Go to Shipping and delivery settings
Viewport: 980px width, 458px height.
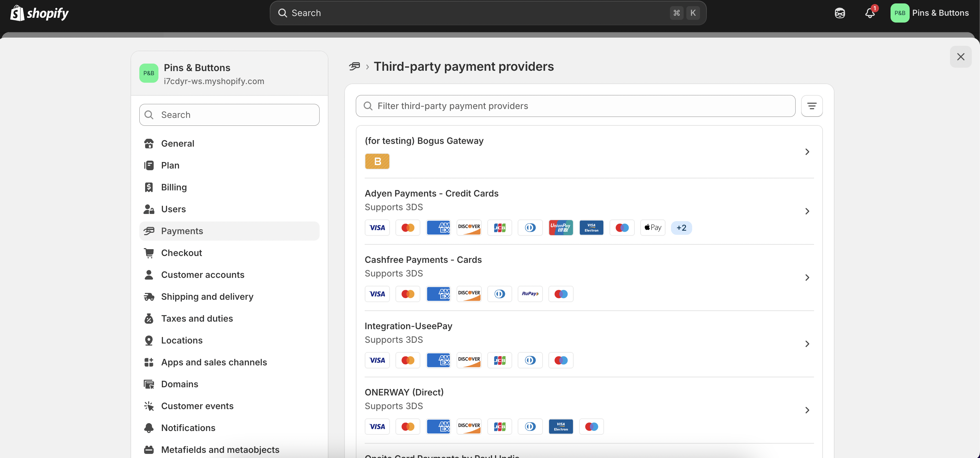click(x=207, y=297)
